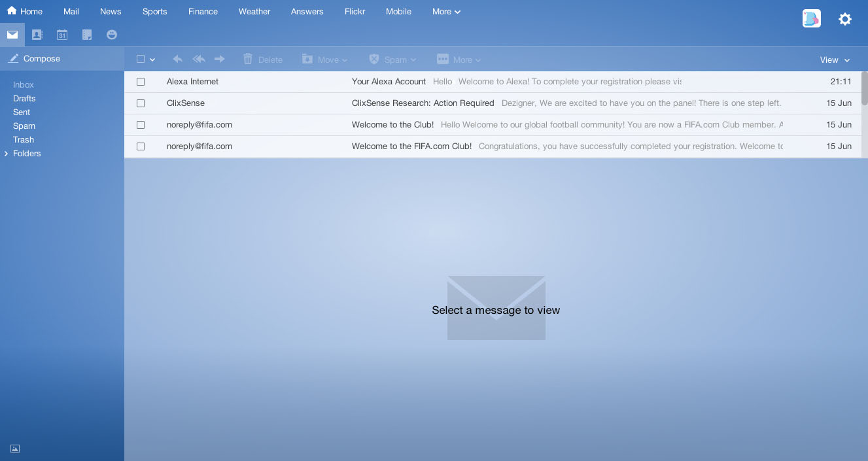Image resolution: width=868 pixels, height=461 pixels.
Task: Expand the top navigation More menu
Action: [447, 11]
